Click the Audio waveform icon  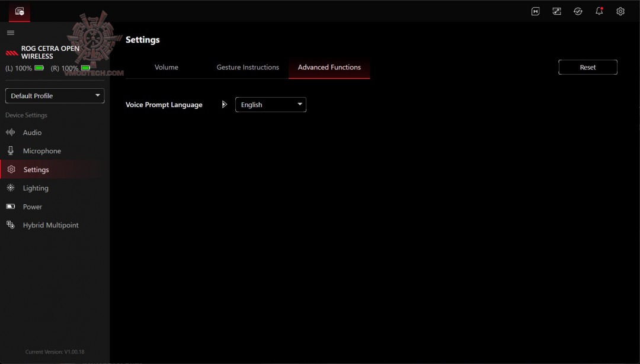point(11,132)
